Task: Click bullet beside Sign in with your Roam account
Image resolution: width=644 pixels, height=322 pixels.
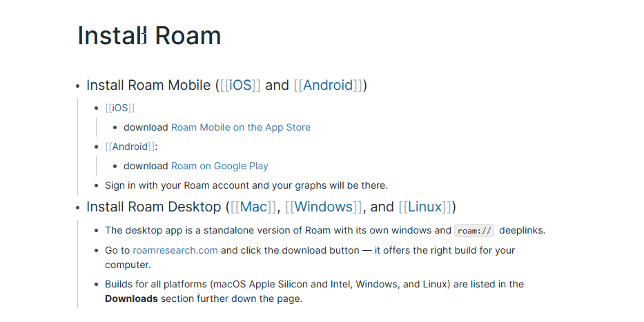Action: [x=97, y=185]
